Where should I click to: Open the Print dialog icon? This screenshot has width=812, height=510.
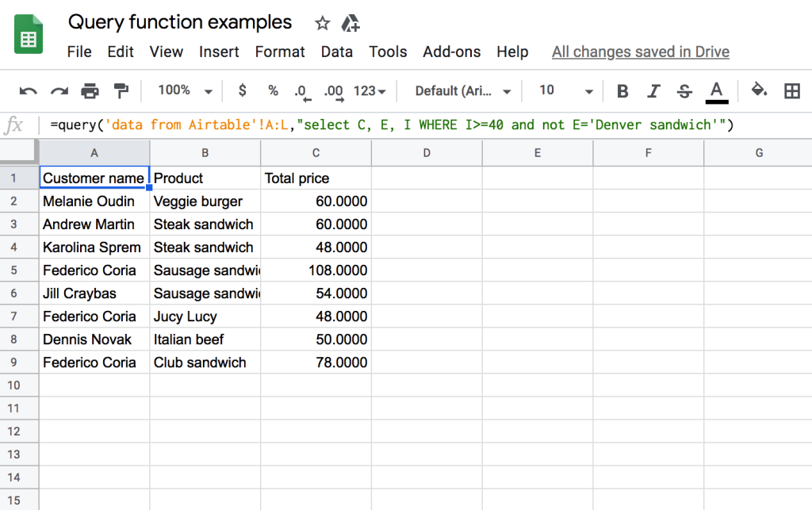tap(89, 90)
